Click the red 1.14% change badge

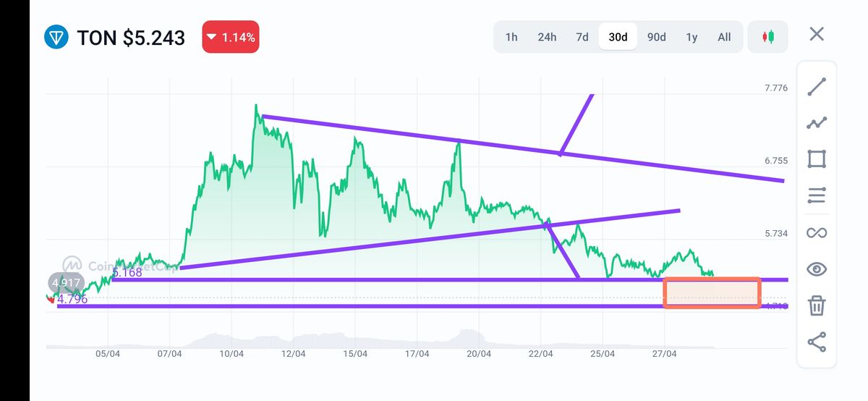[x=231, y=37]
